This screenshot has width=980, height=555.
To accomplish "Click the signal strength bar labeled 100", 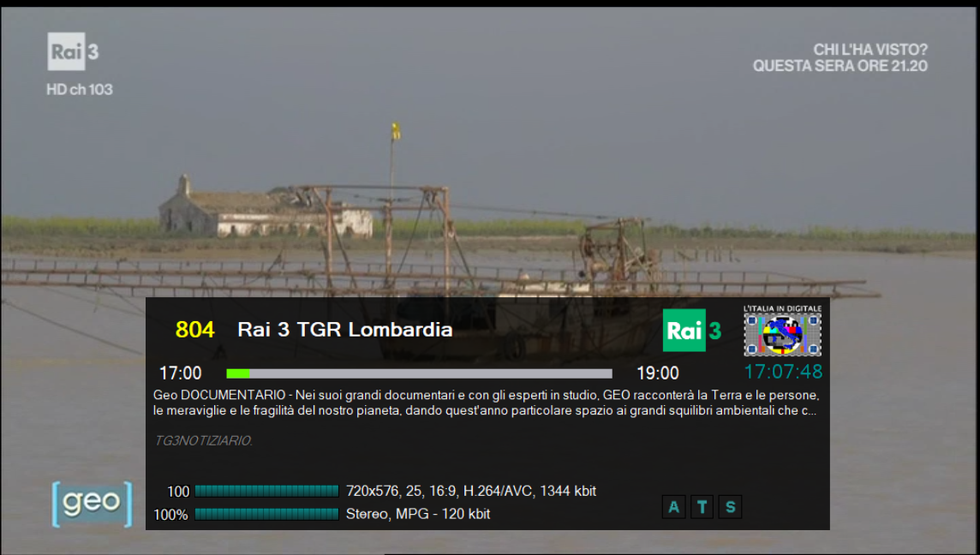I will click(x=266, y=491).
